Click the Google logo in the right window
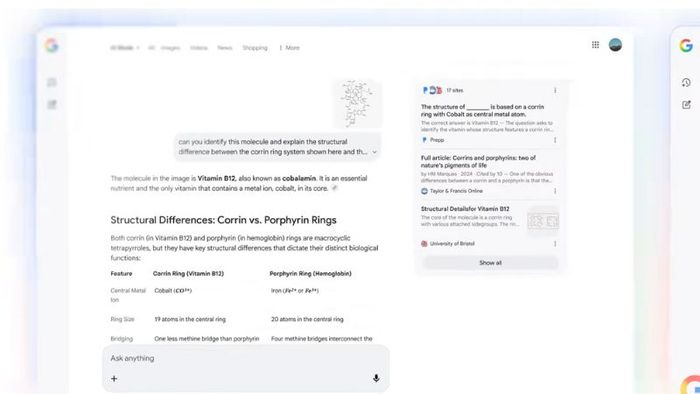Viewport: 700px width, 394px height. (686, 46)
